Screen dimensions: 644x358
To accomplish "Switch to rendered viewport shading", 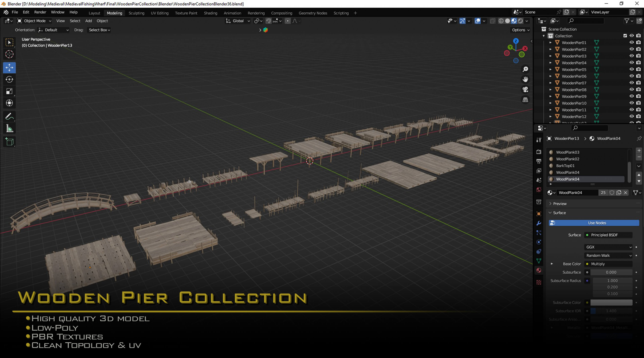I will (x=520, y=21).
